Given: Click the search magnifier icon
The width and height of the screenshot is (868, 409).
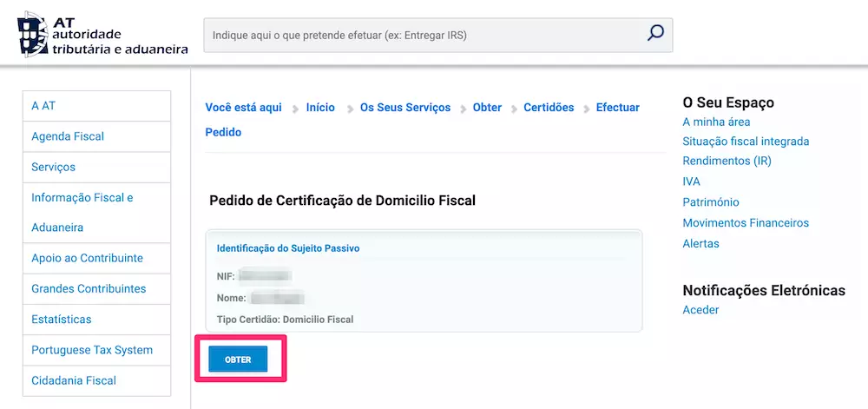Looking at the screenshot, I should [654, 33].
